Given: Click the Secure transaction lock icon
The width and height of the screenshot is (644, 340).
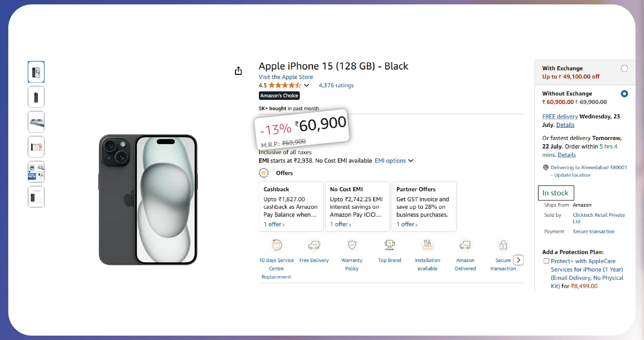Looking at the screenshot, I should (503, 245).
